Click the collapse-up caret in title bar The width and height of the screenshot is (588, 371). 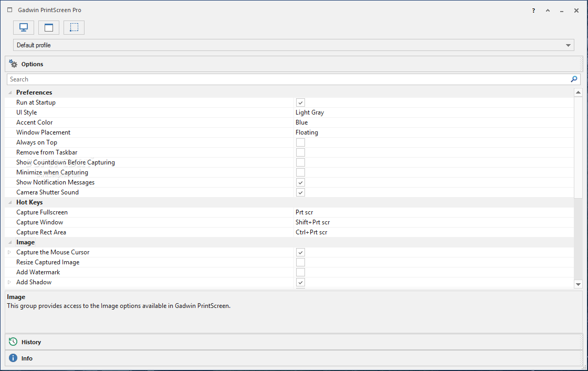tap(548, 11)
